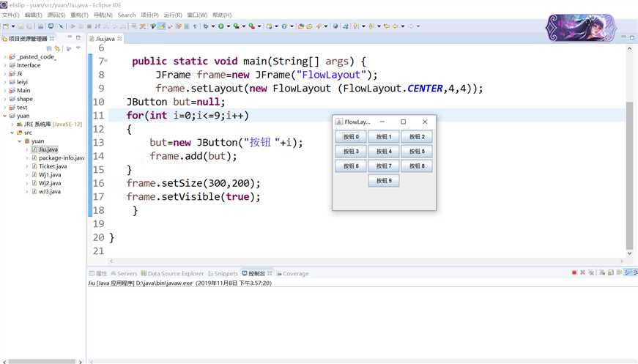Image resolution: width=638 pixels, height=364 pixels.
Task: Click the Print toolbar icon
Action: click(40, 26)
